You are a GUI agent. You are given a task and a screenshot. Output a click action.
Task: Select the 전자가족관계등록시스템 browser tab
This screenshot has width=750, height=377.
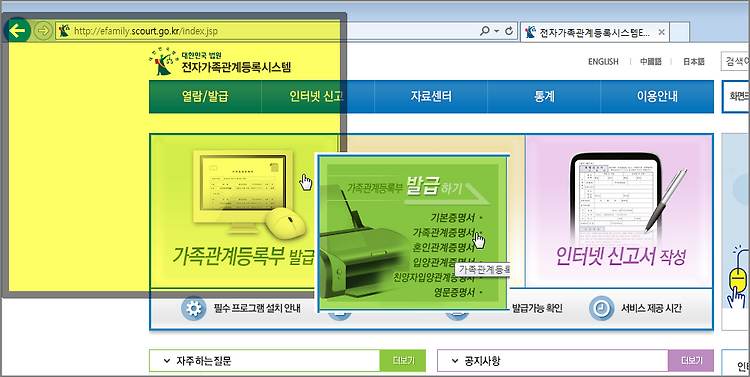tap(595, 33)
